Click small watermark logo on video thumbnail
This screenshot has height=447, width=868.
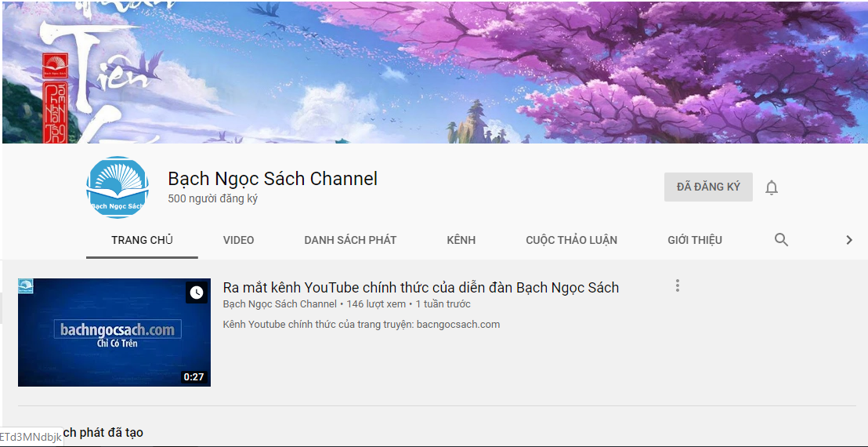tap(26, 286)
